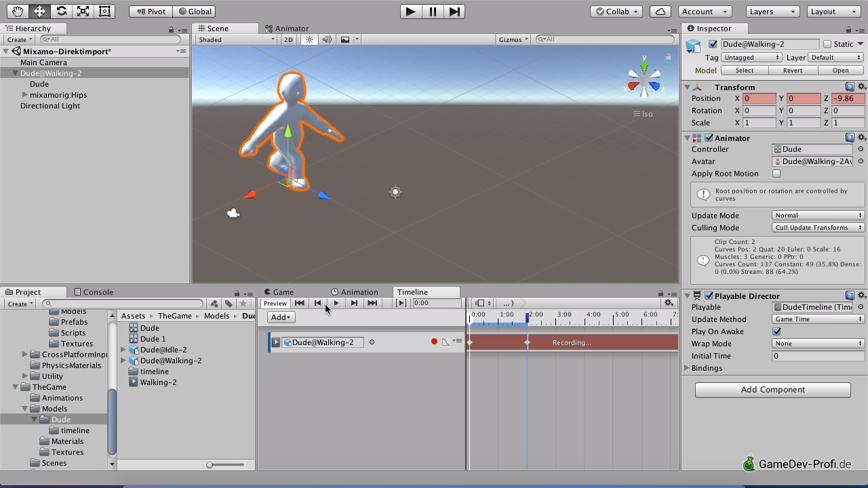Viewport: 868px width, 488px height.
Task: Toggle Animator component enabled checkbox
Action: [709, 138]
